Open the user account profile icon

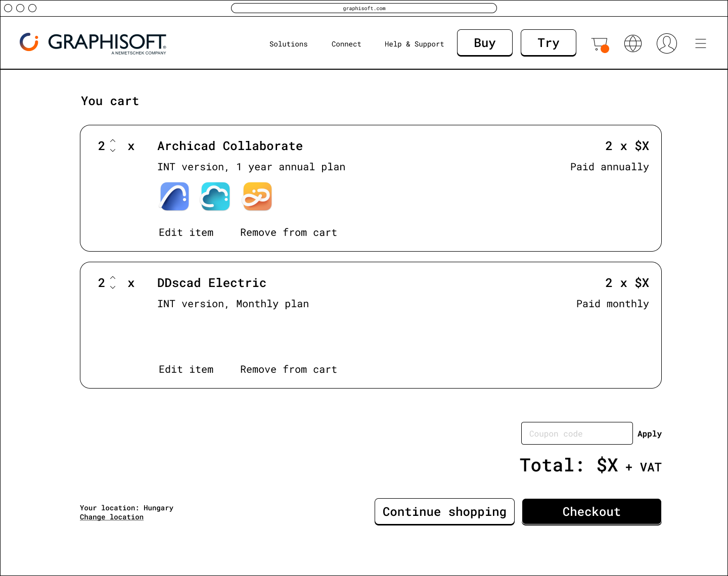point(666,43)
